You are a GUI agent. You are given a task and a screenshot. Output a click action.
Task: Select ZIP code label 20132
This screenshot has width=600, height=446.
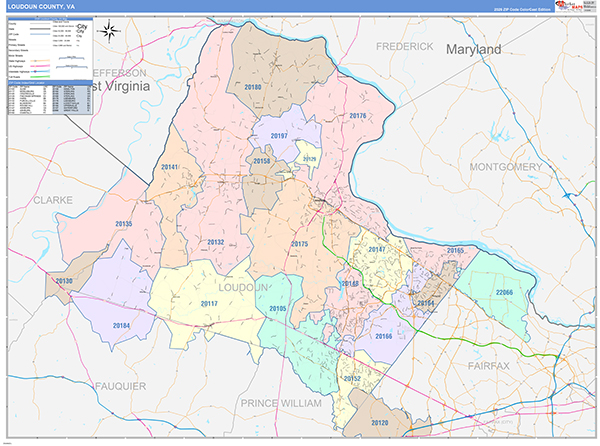215,242
